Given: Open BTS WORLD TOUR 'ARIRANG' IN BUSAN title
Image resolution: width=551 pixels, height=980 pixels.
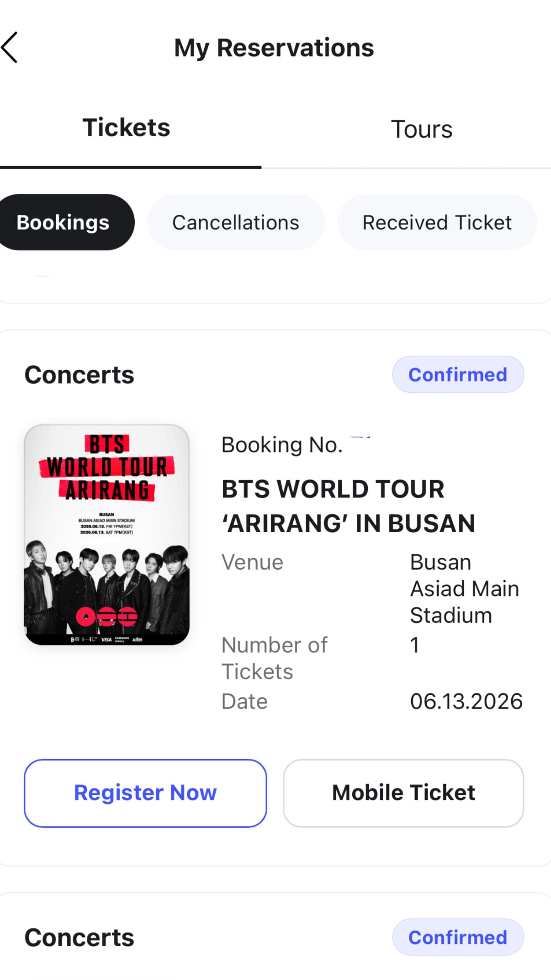Looking at the screenshot, I should click(349, 506).
